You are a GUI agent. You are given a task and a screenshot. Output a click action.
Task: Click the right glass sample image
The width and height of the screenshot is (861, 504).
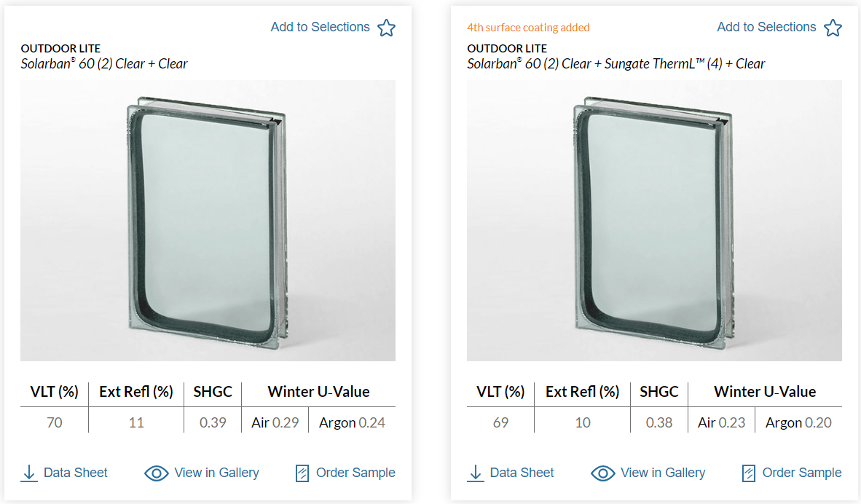coord(654,221)
